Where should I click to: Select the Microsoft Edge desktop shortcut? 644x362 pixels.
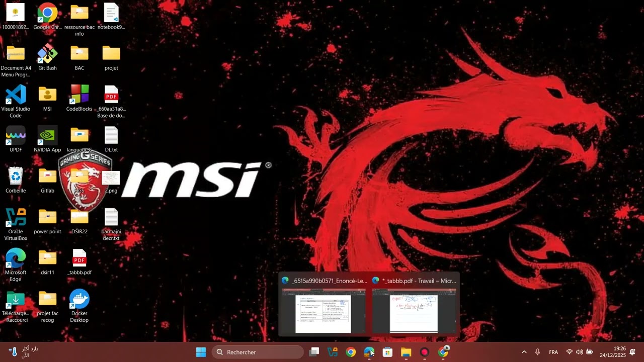pos(16,265)
